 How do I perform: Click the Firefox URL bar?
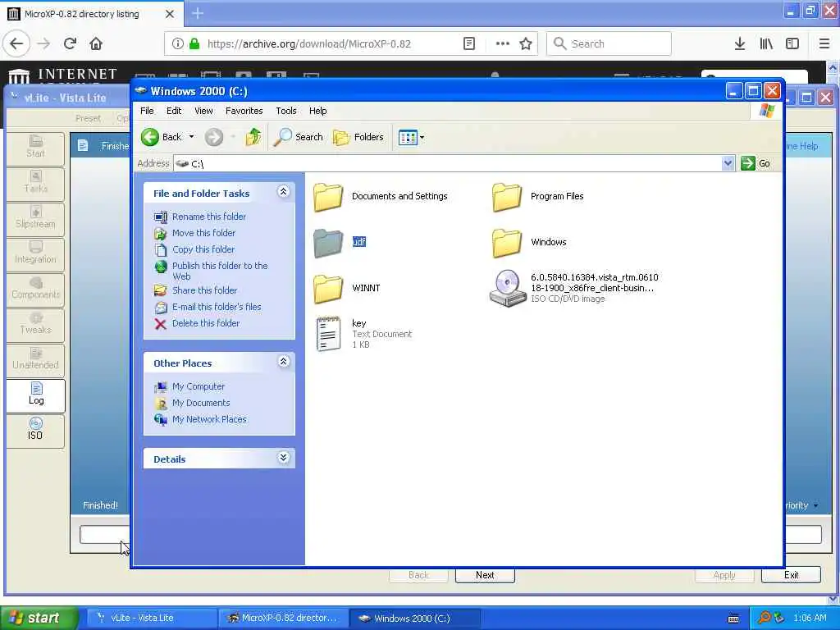(309, 44)
